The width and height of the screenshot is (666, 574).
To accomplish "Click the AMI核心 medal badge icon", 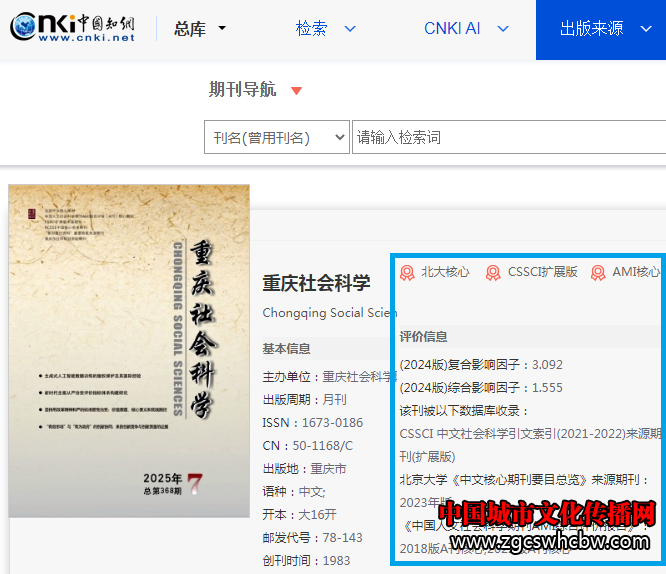I will coord(598,272).
